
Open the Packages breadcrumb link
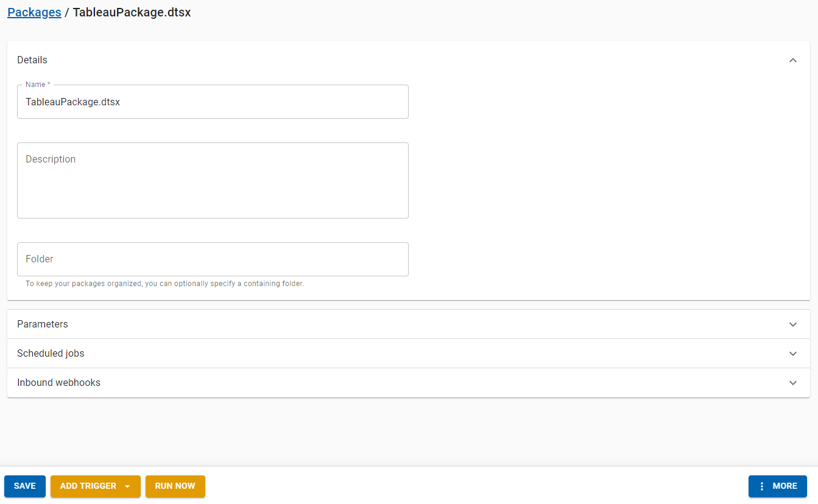point(34,13)
